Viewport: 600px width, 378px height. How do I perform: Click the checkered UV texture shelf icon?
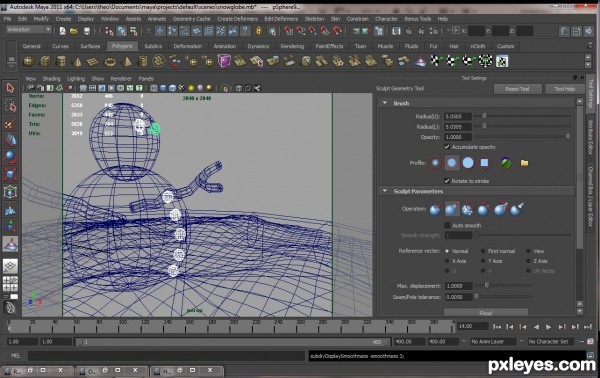click(x=502, y=61)
